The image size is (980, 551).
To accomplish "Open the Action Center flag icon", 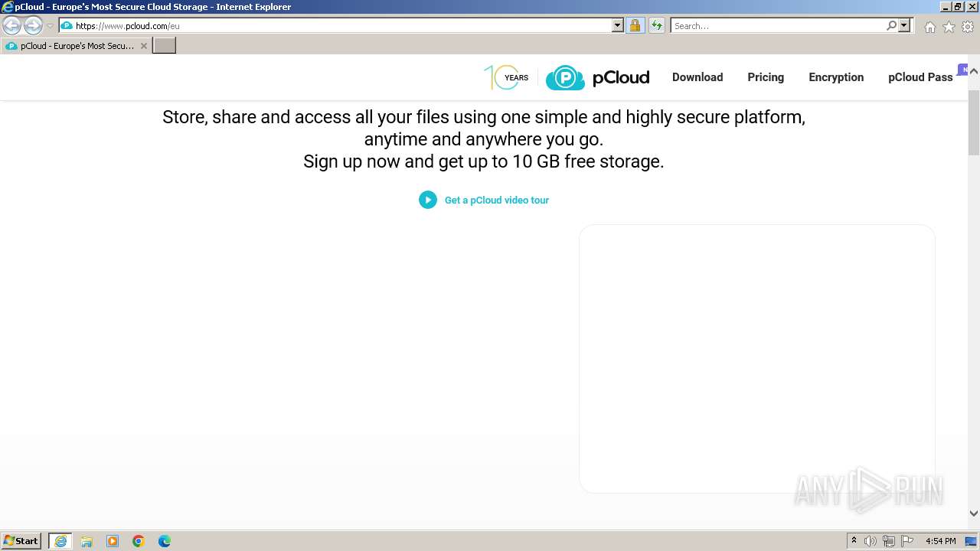I will (907, 541).
